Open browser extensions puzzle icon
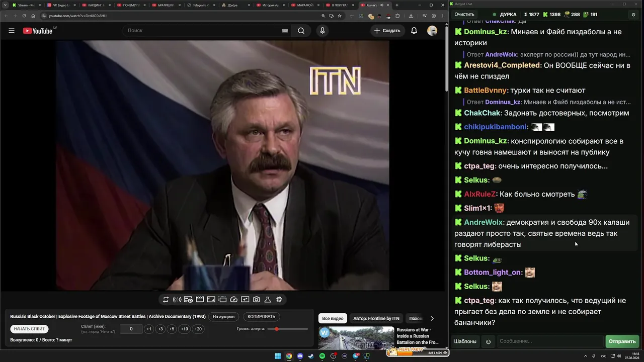 [397, 16]
